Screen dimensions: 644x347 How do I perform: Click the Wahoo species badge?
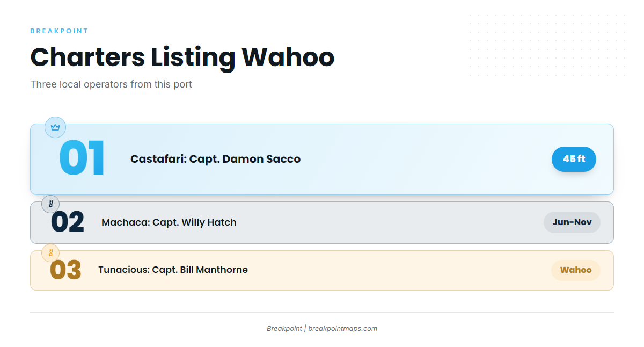(576, 270)
